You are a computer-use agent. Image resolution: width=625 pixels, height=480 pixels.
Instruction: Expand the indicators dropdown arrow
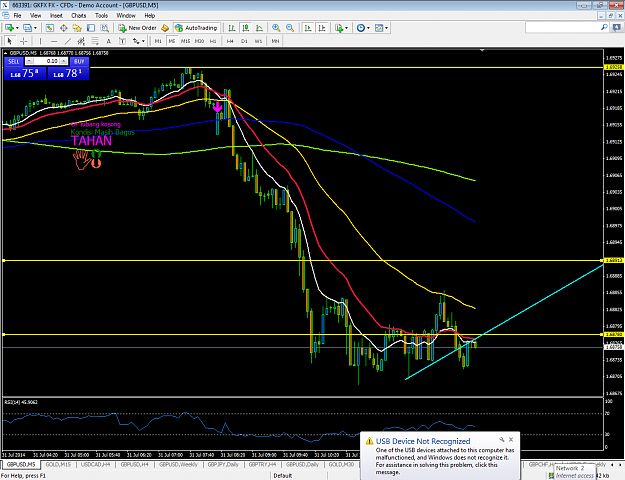pos(346,28)
